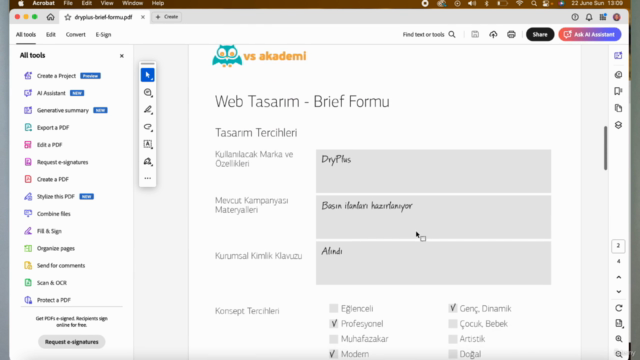Open the help question mark icon
The image size is (640, 360).
pyautogui.click(x=575, y=17)
